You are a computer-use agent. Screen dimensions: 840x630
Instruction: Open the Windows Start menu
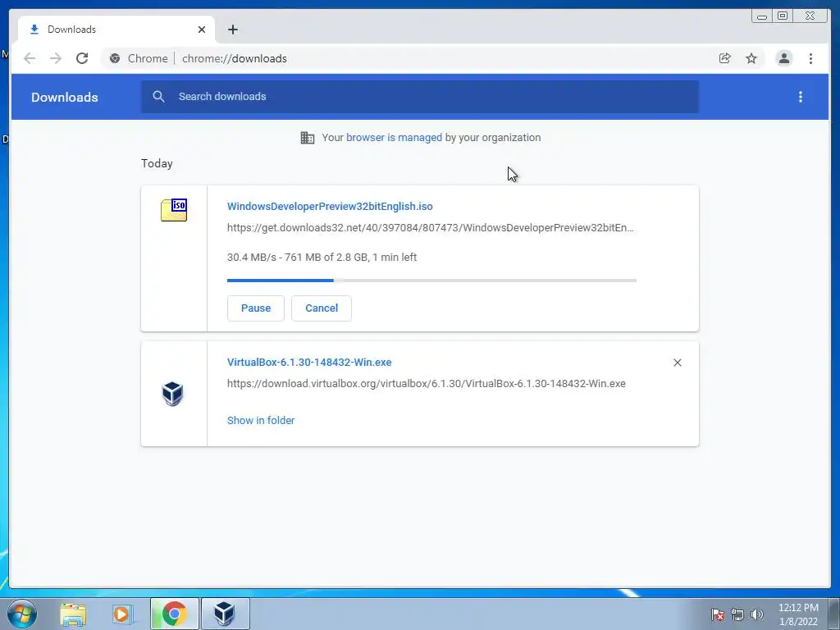click(22, 614)
